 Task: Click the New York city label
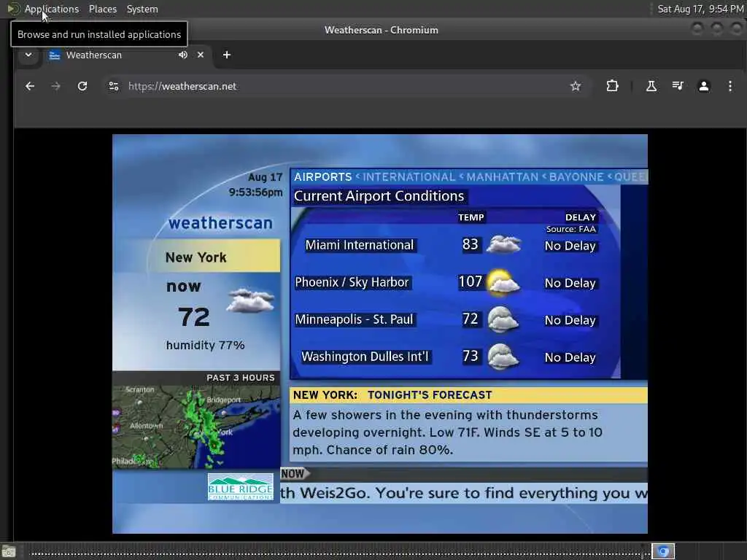(x=196, y=257)
